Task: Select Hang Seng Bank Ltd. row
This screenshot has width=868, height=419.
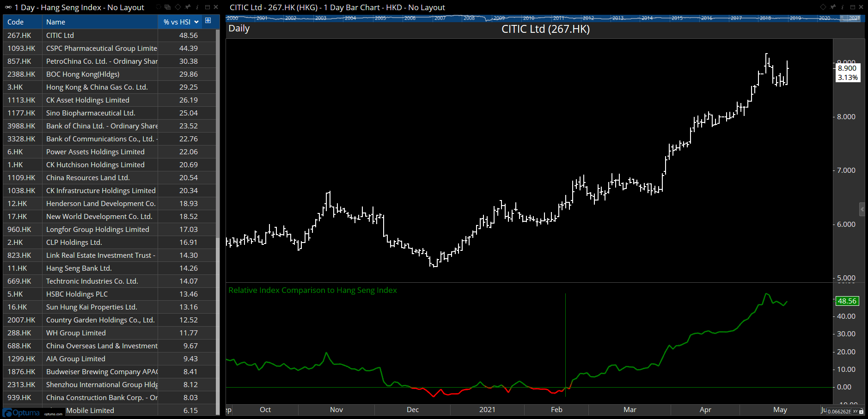Action: (x=110, y=268)
